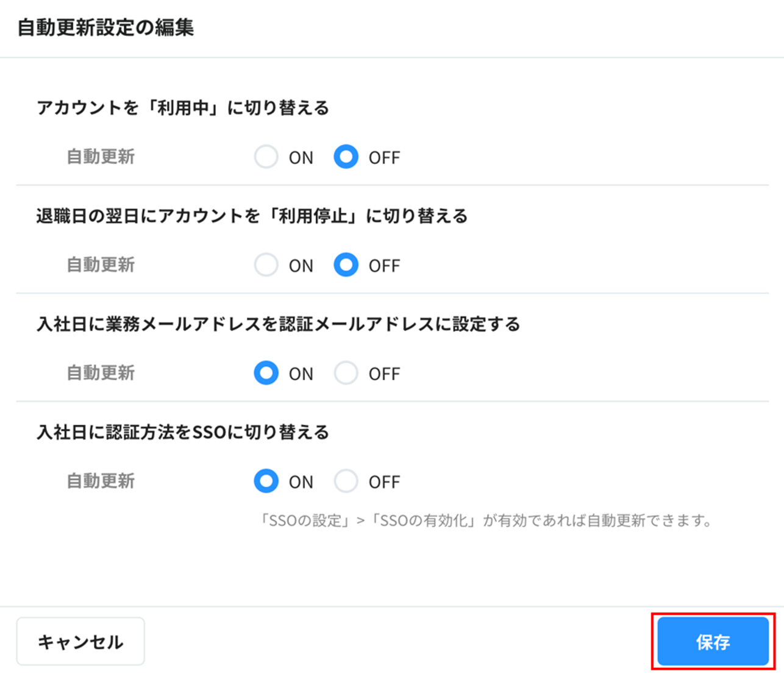Select ON for switching authentication to SSO
Image resolution: width=784 pixels, height=674 pixels.
[266, 481]
